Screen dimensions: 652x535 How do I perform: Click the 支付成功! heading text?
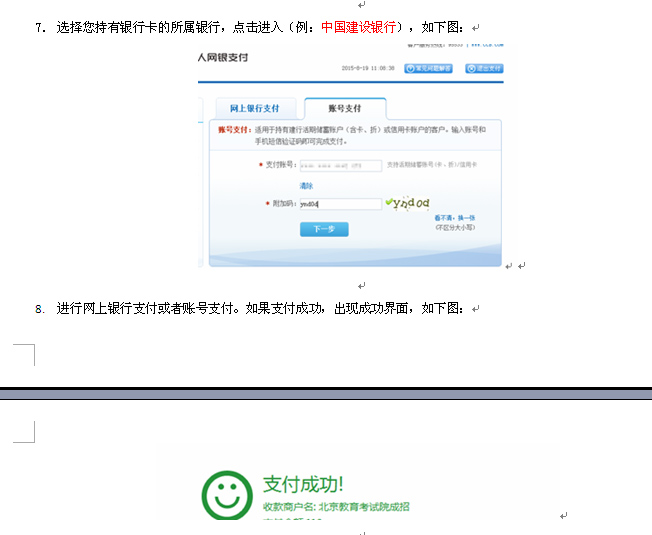click(303, 484)
